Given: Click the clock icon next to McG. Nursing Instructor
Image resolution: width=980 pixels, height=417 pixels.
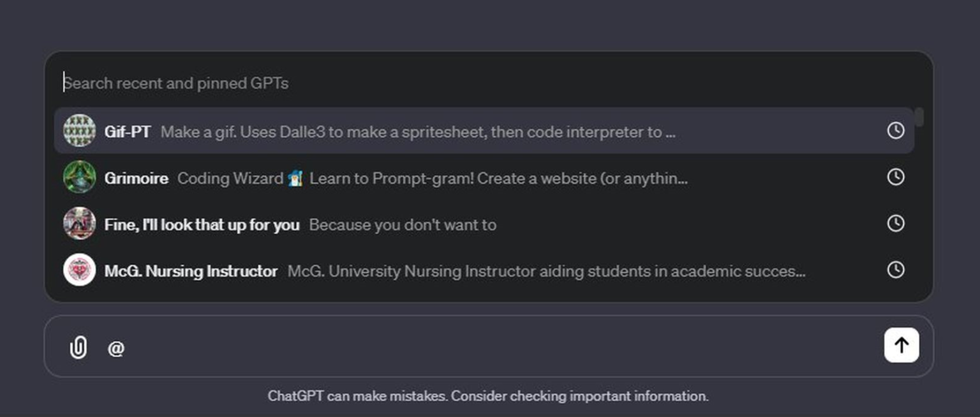Looking at the screenshot, I should pyautogui.click(x=896, y=270).
